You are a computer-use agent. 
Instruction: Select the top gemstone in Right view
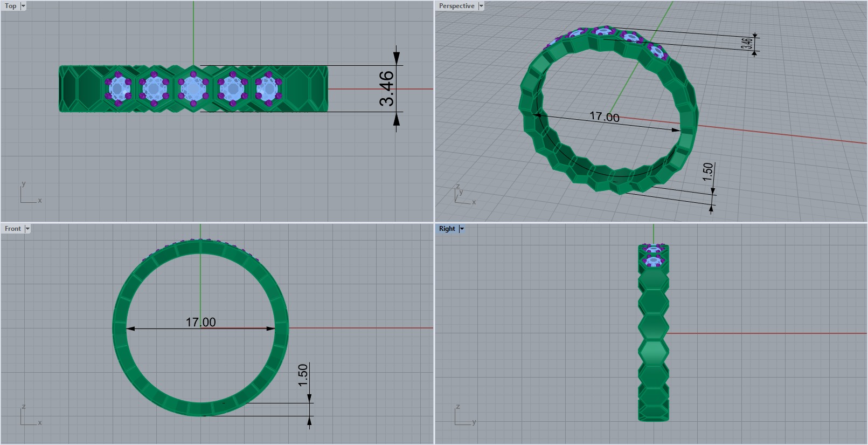[654, 249]
